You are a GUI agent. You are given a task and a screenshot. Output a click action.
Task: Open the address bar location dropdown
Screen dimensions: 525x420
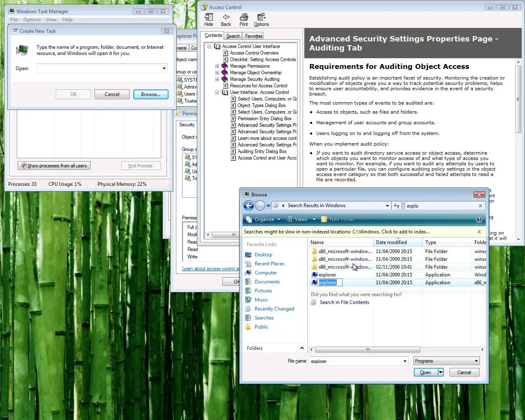(x=387, y=206)
